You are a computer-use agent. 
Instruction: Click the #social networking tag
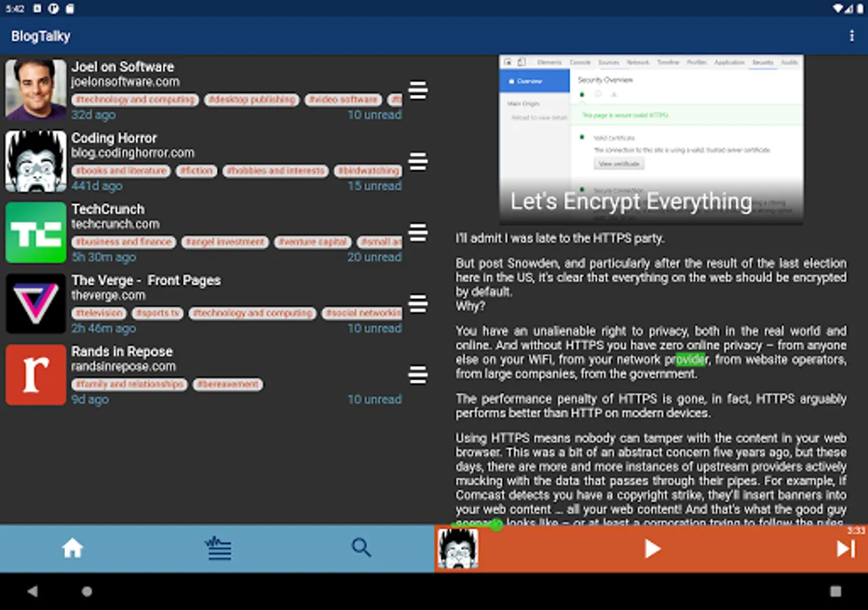click(x=362, y=313)
